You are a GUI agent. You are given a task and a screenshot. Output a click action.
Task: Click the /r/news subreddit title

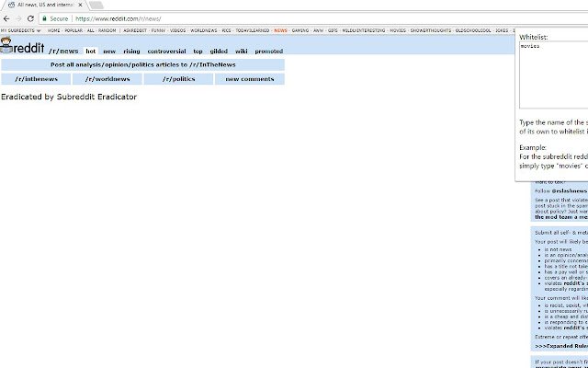point(63,52)
